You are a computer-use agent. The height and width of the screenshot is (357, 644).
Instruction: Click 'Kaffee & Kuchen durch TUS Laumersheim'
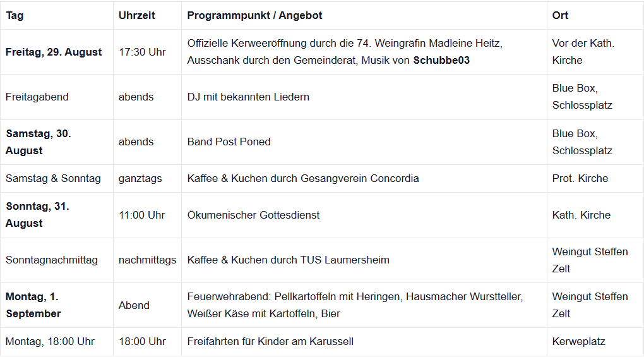point(288,260)
